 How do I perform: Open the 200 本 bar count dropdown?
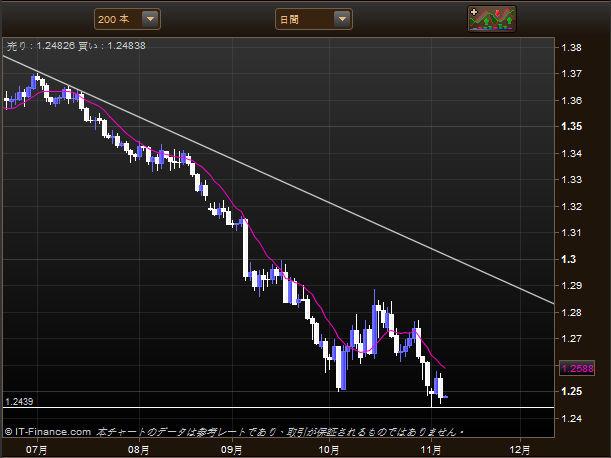[127, 19]
